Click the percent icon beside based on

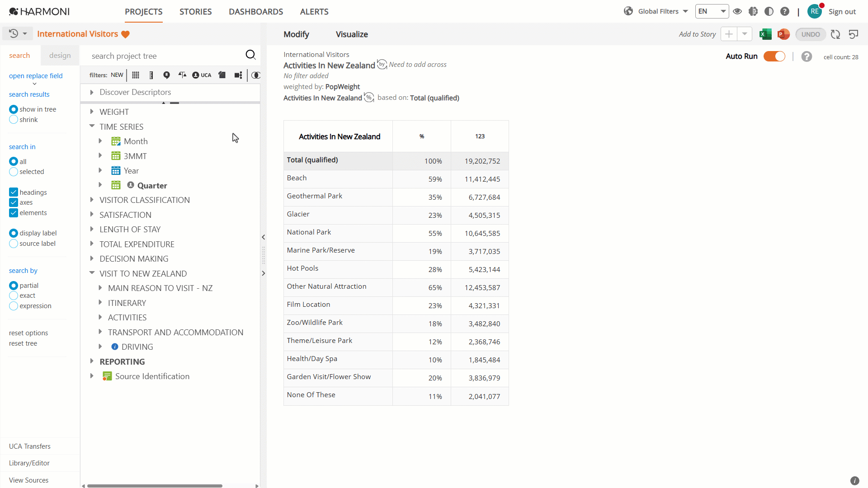coord(369,97)
